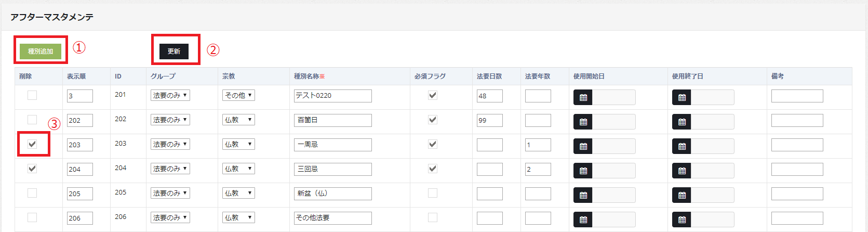Open religion dropdown showing その他

(x=238, y=96)
